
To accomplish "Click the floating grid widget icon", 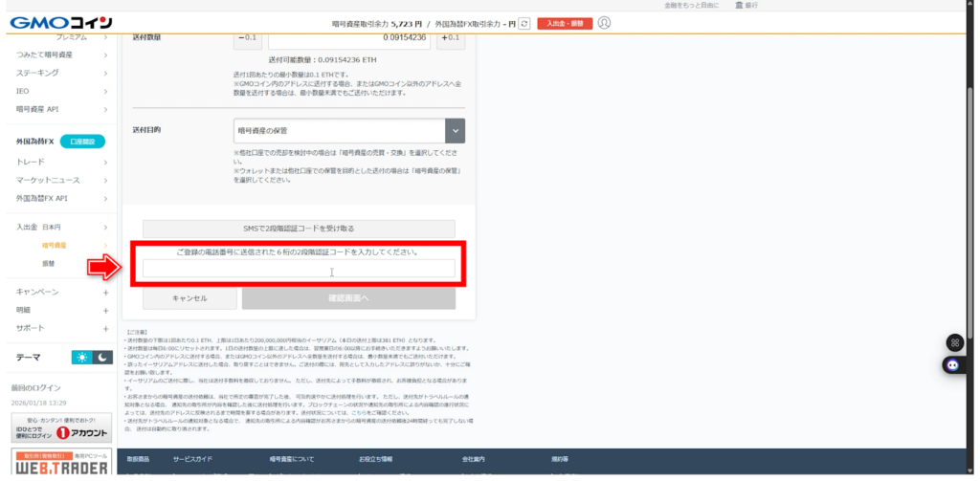I will (x=953, y=342).
